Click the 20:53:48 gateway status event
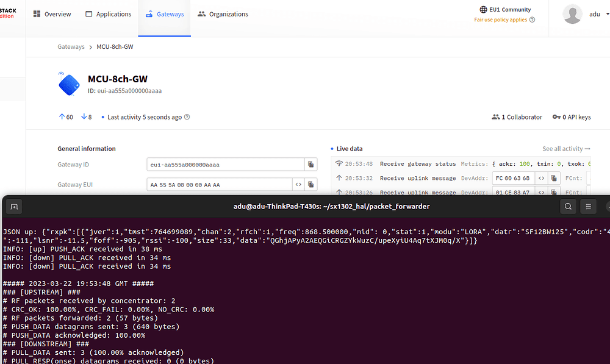The height and width of the screenshot is (364, 610). pyautogui.click(x=462, y=164)
